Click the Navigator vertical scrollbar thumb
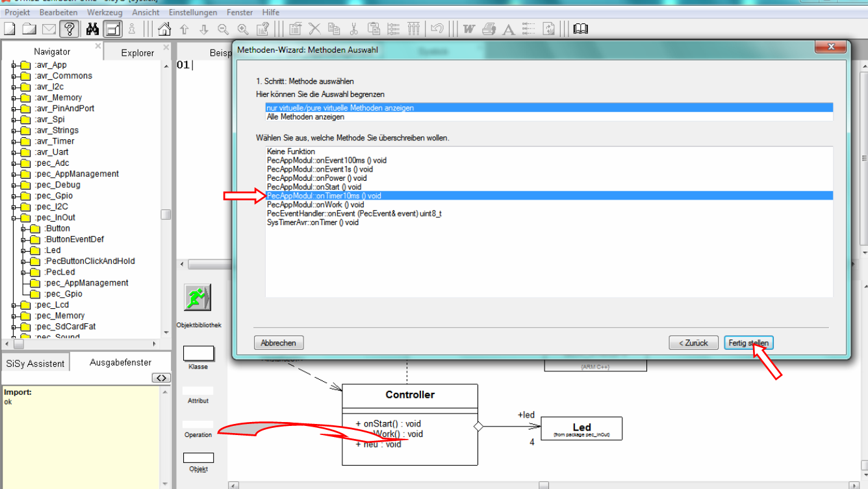 coord(166,215)
